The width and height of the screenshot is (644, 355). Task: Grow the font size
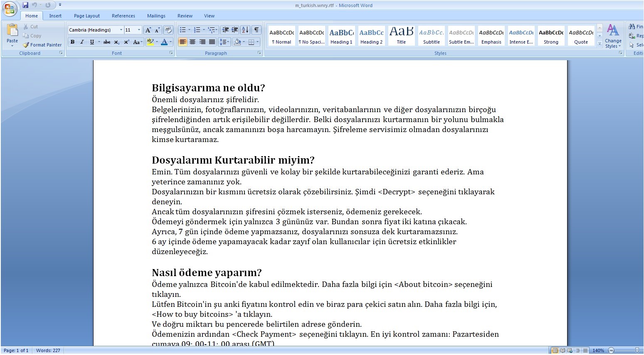(x=148, y=30)
